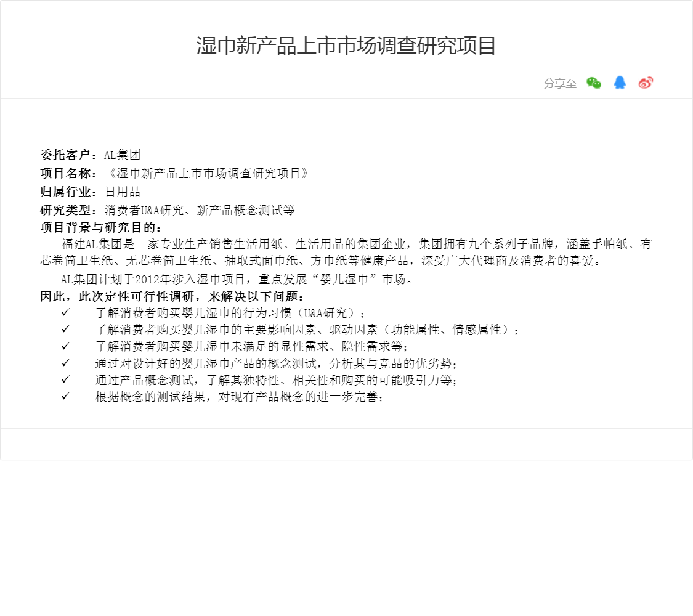The width and height of the screenshot is (693, 616).
Task: Click bullet 了解消费者购买婴儿湿巾的行为习惯
Action: 230,313
